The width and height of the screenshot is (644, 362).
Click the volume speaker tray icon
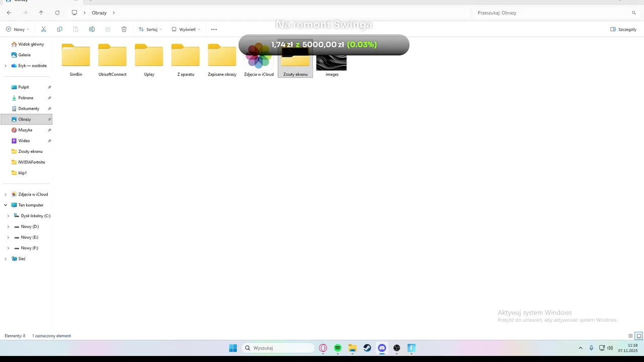(x=610, y=348)
